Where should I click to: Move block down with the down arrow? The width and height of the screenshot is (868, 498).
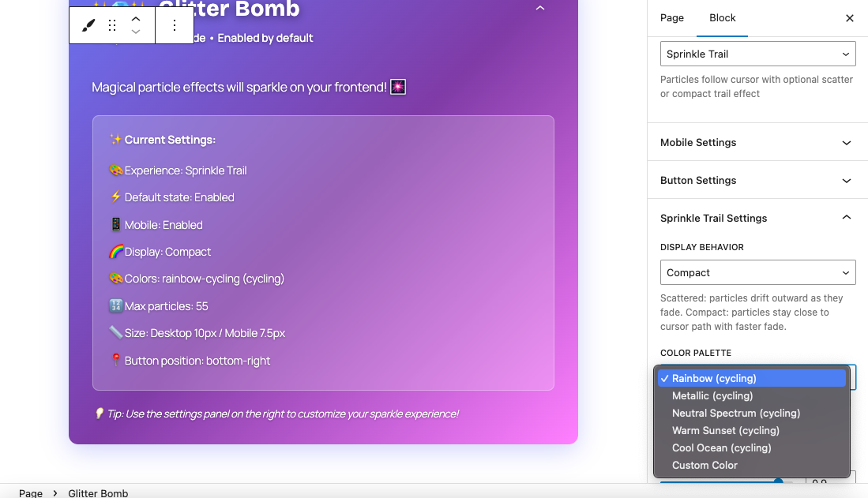pyautogui.click(x=136, y=32)
